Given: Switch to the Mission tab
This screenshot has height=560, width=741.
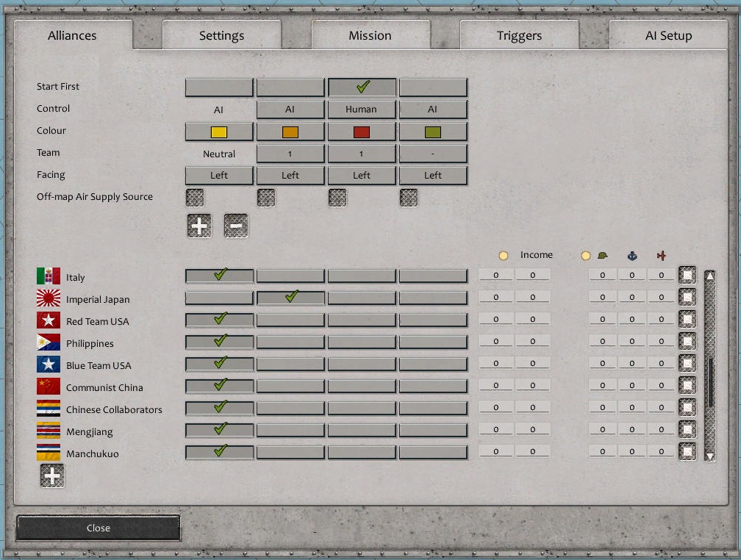Looking at the screenshot, I should click(x=370, y=35).
